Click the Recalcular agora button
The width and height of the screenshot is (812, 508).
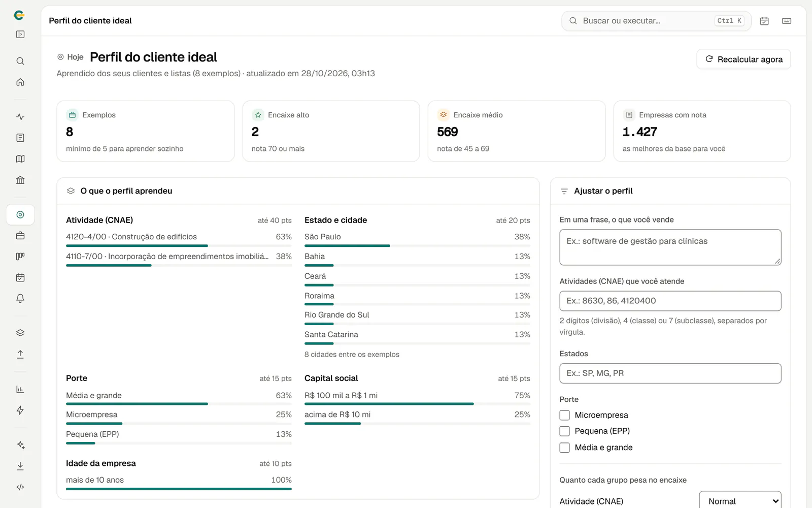pos(743,59)
